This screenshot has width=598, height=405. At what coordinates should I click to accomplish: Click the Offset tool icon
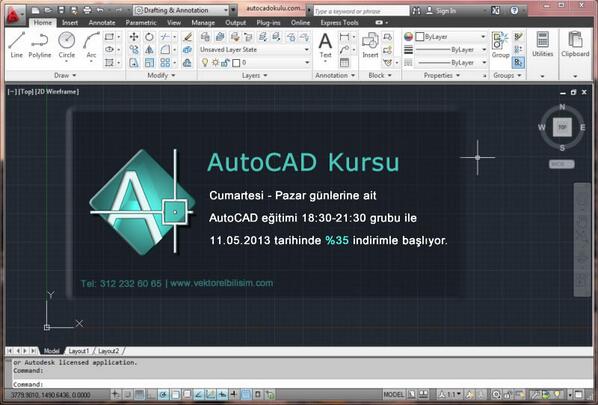[187, 63]
